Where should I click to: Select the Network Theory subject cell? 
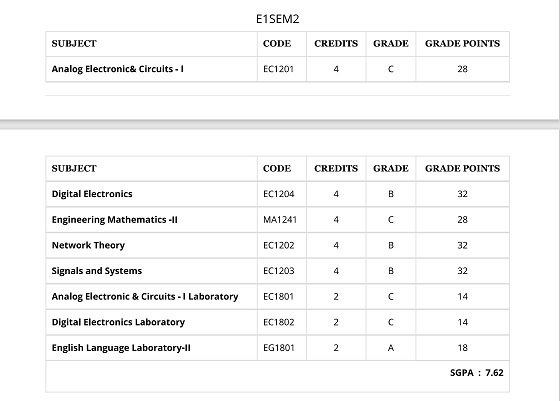pyautogui.click(x=151, y=245)
